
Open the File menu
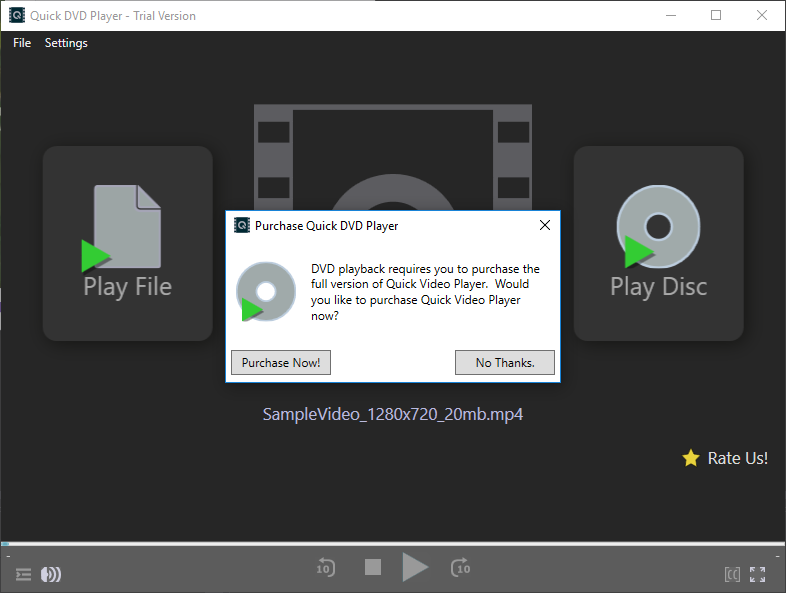coord(22,43)
